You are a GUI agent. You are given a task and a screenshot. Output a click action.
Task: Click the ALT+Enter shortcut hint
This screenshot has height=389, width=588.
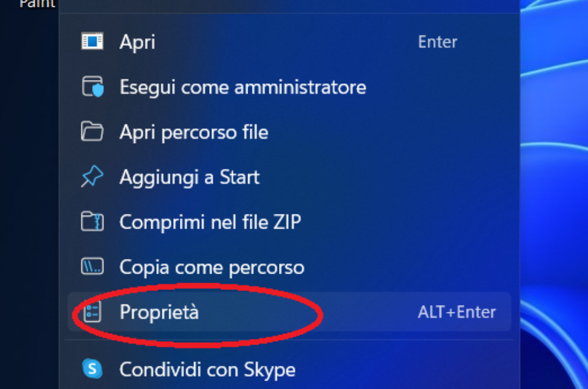[456, 312]
